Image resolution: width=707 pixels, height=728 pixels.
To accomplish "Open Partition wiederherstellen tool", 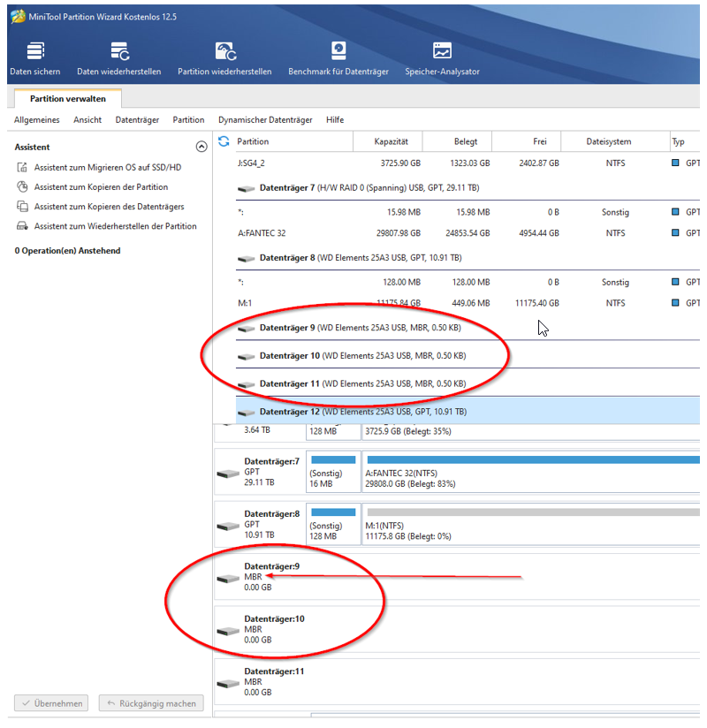I will click(224, 58).
